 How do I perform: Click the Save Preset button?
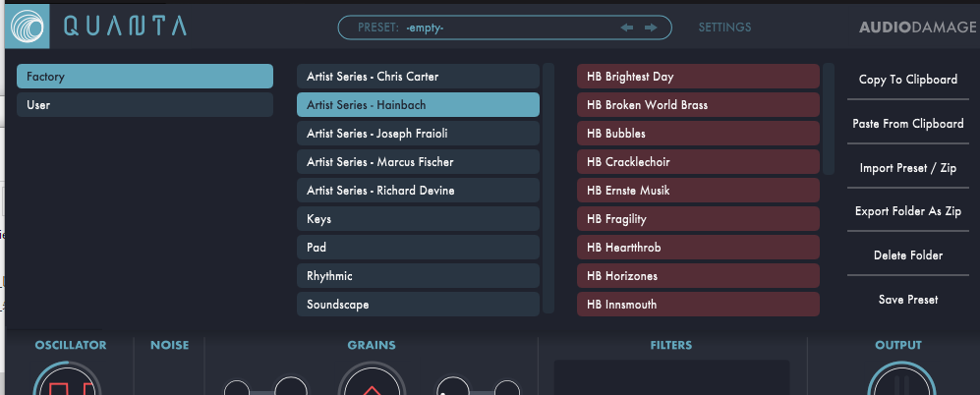coord(907,300)
